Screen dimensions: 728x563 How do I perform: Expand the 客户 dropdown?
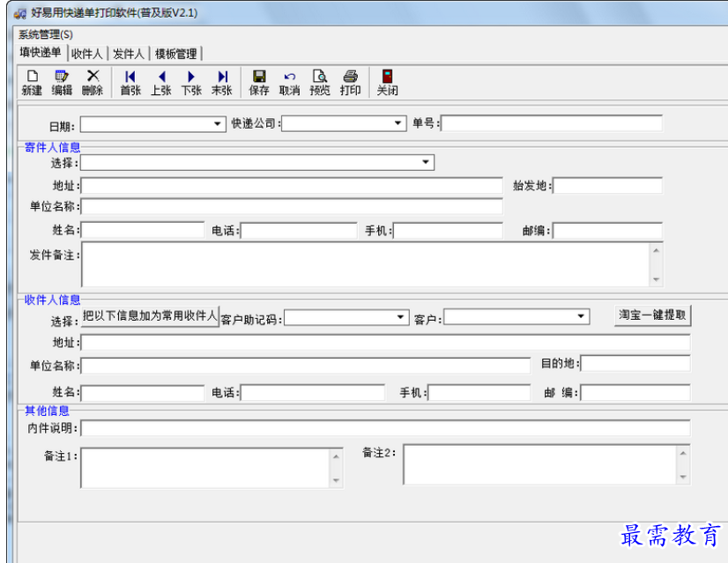coord(581,316)
